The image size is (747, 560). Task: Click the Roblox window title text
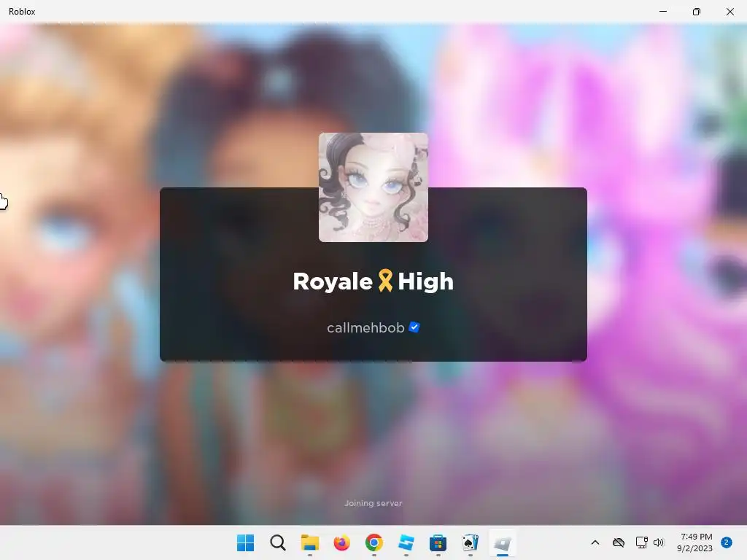(x=22, y=12)
